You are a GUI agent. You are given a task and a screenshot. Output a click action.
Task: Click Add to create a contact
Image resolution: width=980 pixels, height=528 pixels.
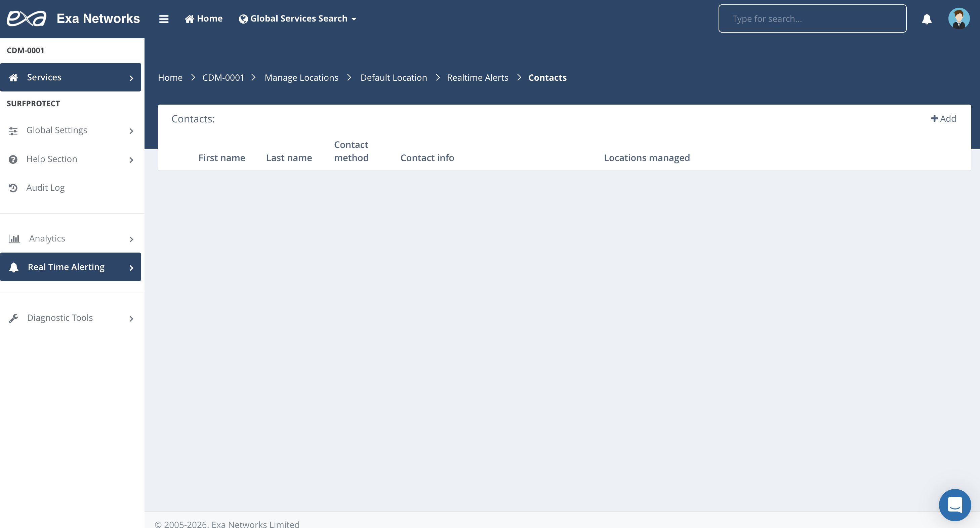tap(943, 119)
